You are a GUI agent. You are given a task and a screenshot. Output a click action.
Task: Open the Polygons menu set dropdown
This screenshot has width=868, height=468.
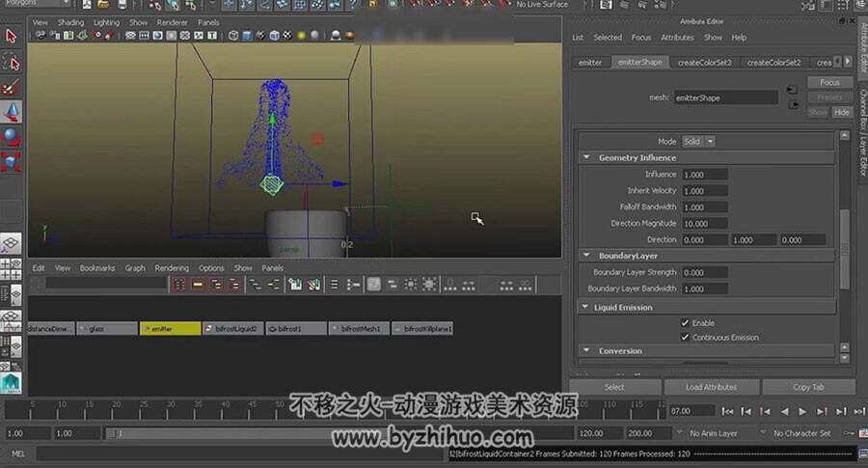pyautogui.click(x=37, y=3)
